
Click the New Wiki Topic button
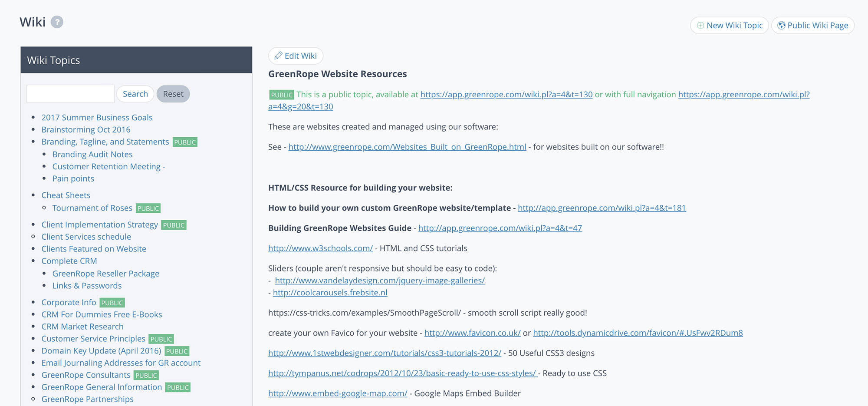pyautogui.click(x=729, y=25)
